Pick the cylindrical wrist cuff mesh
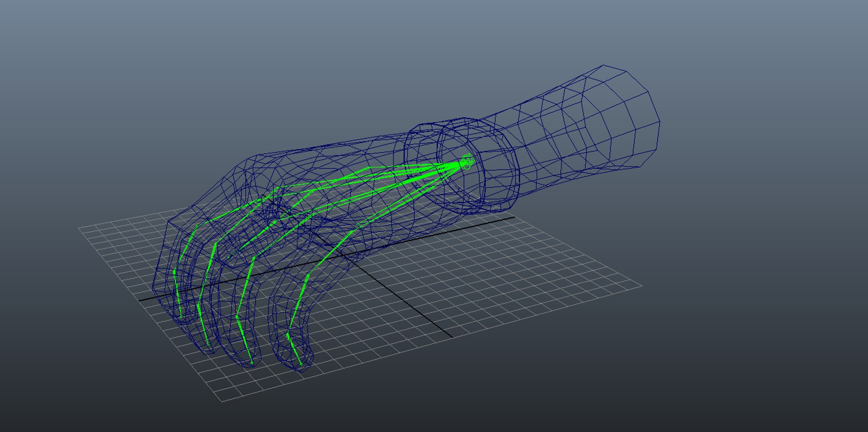 coord(461,166)
